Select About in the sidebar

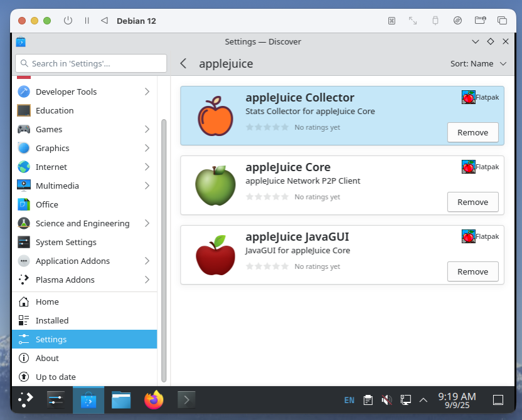(85, 358)
